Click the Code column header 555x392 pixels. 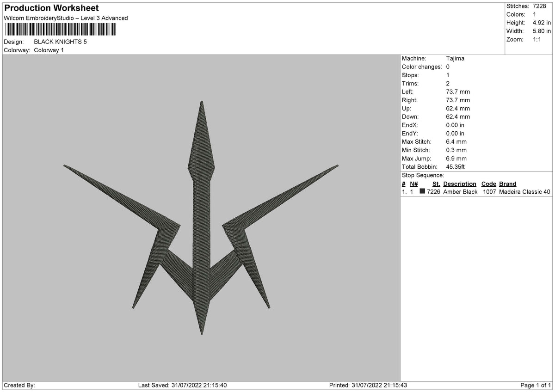click(x=488, y=184)
